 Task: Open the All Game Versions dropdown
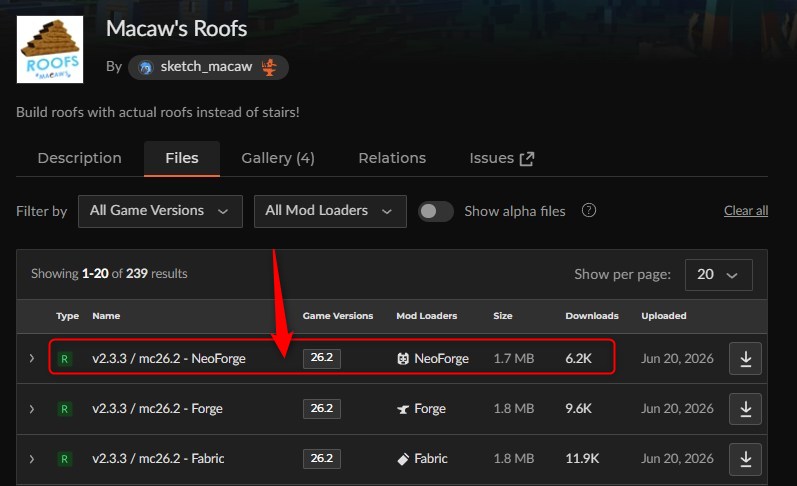coord(160,211)
